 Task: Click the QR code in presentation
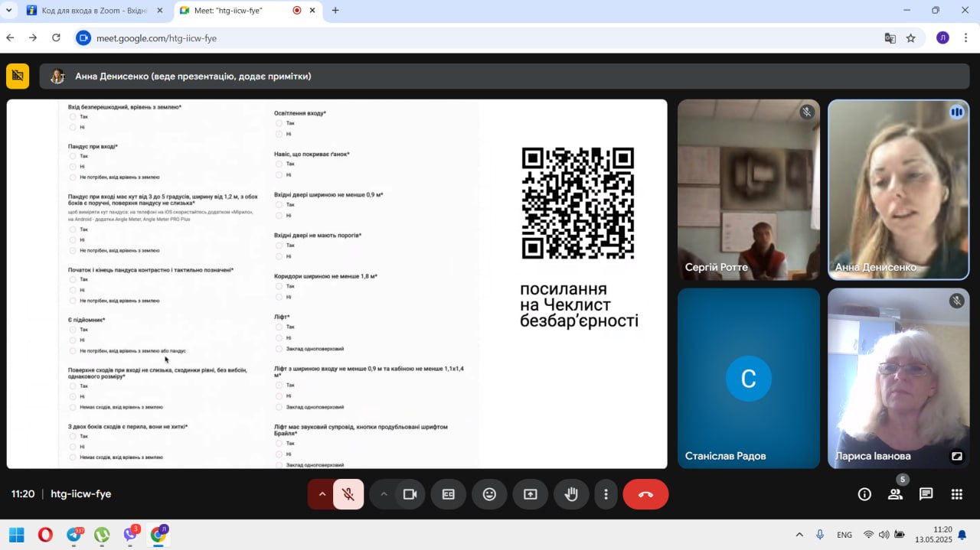[x=578, y=203]
